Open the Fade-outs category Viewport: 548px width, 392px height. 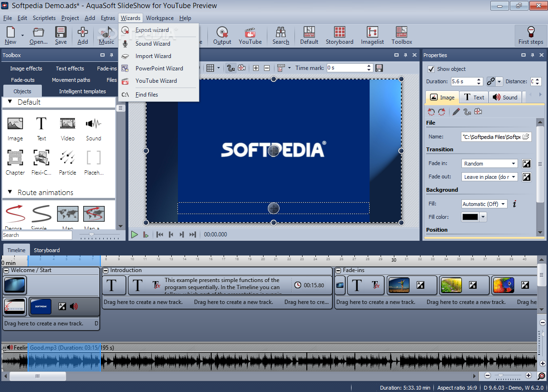point(23,79)
